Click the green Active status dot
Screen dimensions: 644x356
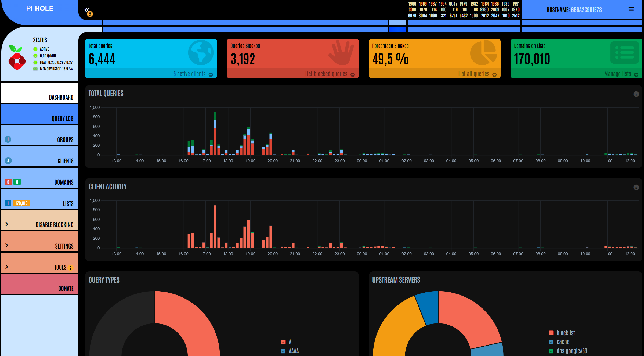35,49
